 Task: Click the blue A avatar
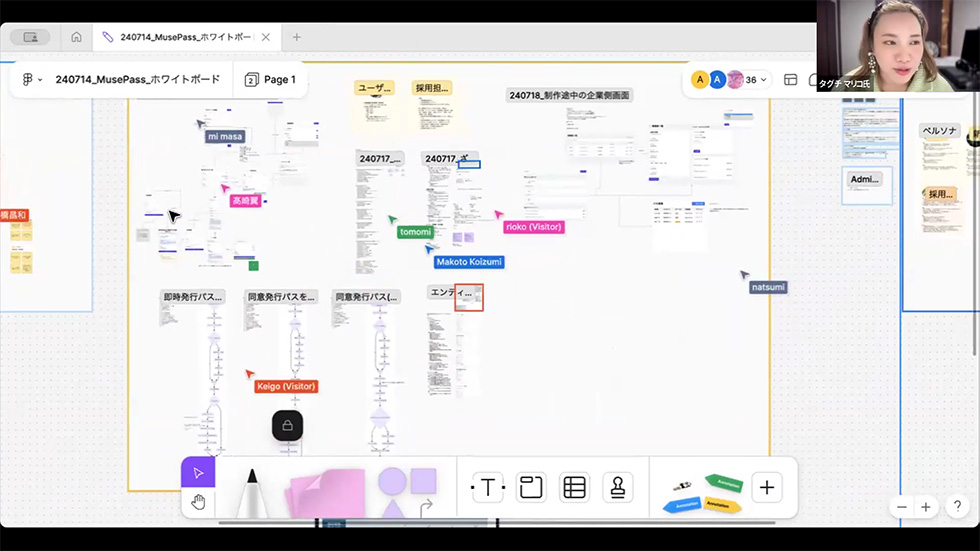(x=718, y=79)
